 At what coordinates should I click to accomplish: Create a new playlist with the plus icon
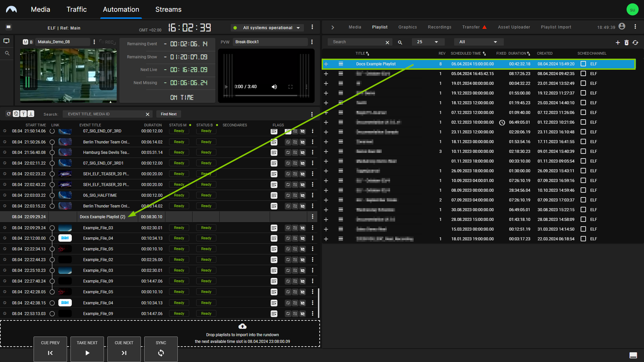pos(618,43)
